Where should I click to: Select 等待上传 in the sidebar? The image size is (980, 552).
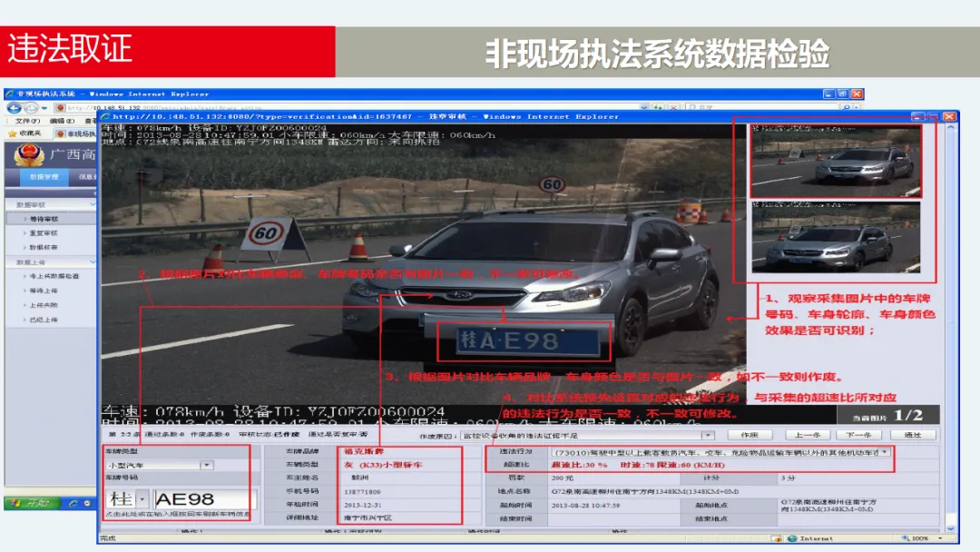click(x=44, y=291)
